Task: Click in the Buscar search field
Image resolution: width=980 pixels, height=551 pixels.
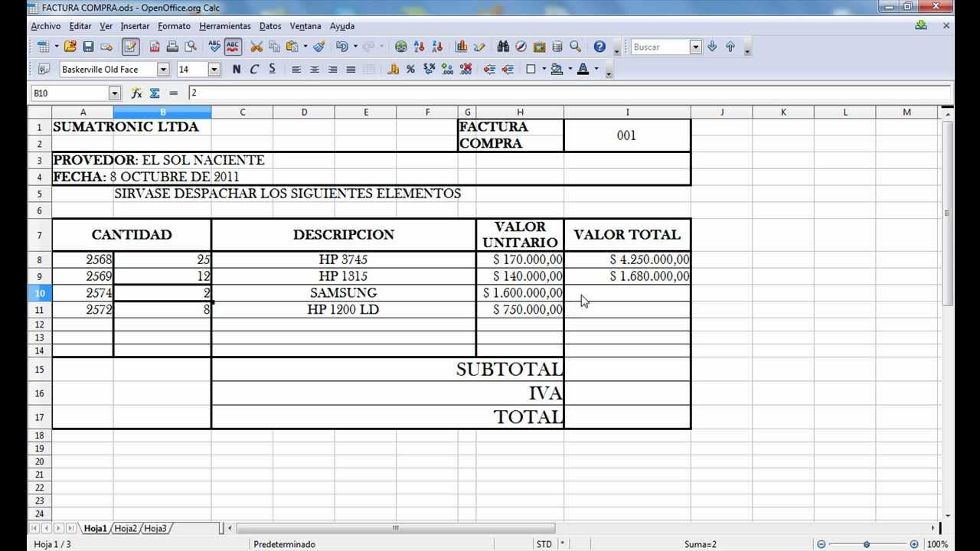Action: (x=660, y=47)
